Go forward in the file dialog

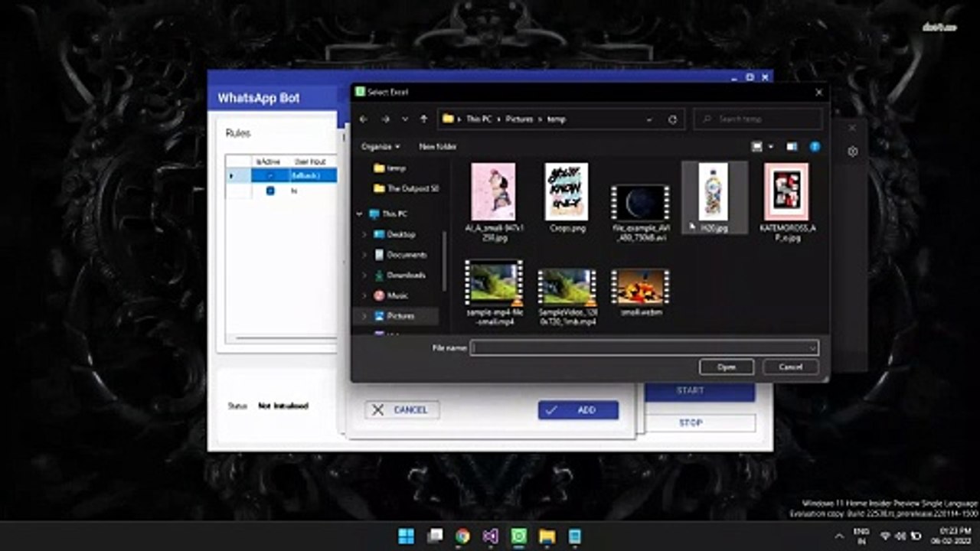tap(386, 119)
